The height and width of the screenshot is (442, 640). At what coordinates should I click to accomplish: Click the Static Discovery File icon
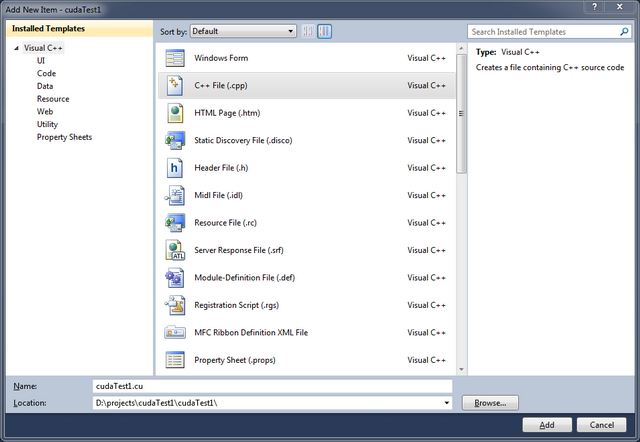click(175, 140)
